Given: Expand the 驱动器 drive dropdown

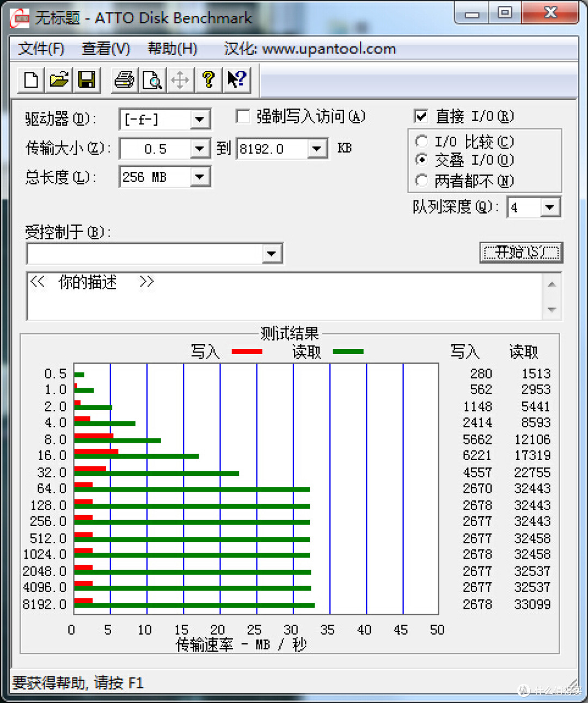Looking at the screenshot, I should [200, 119].
